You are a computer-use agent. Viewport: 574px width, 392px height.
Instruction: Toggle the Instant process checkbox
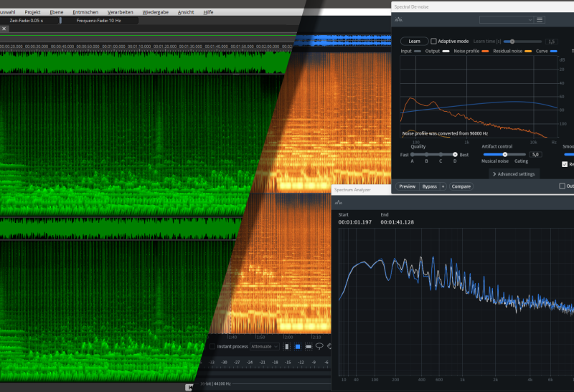pos(212,346)
